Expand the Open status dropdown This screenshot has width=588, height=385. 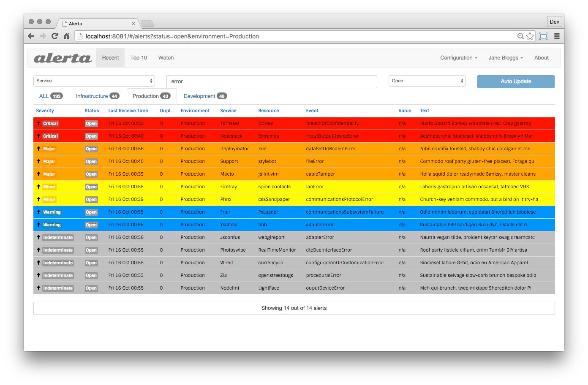(x=427, y=81)
